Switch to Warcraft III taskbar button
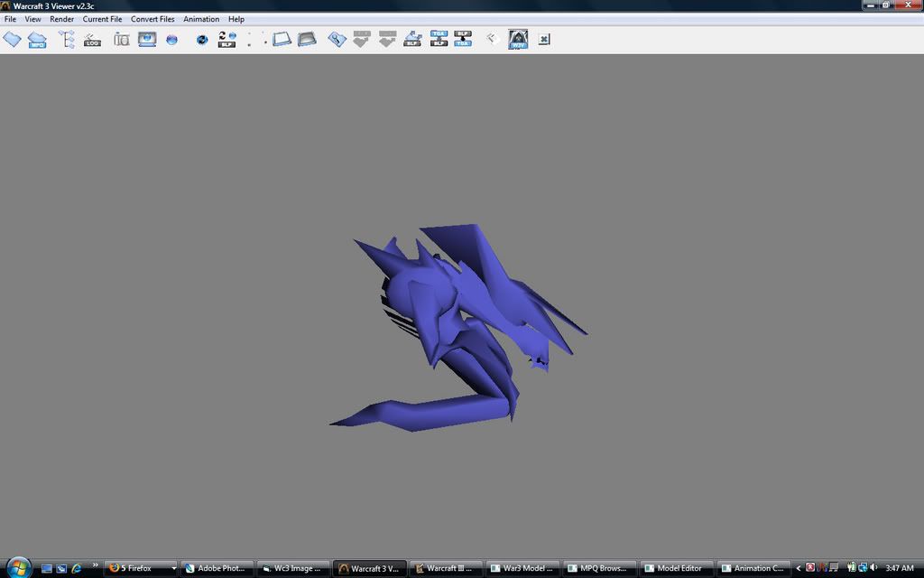This screenshot has width=924, height=578. coord(446,569)
